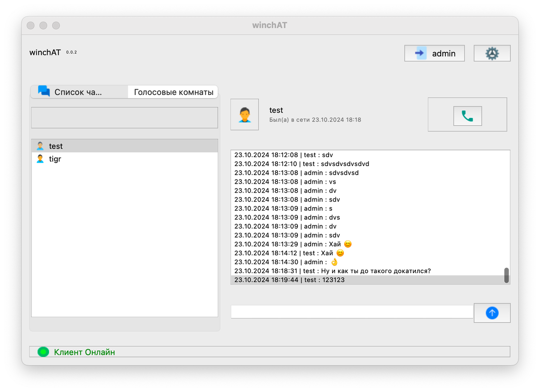The height and width of the screenshot is (392, 540).
Task: Switch to the Голосовые комнаты tab
Action: pos(172,92)
